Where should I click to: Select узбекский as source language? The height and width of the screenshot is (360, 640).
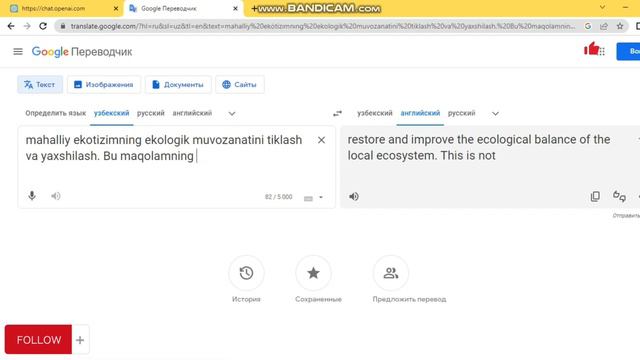pyautogui.click(x=111, y=113)
